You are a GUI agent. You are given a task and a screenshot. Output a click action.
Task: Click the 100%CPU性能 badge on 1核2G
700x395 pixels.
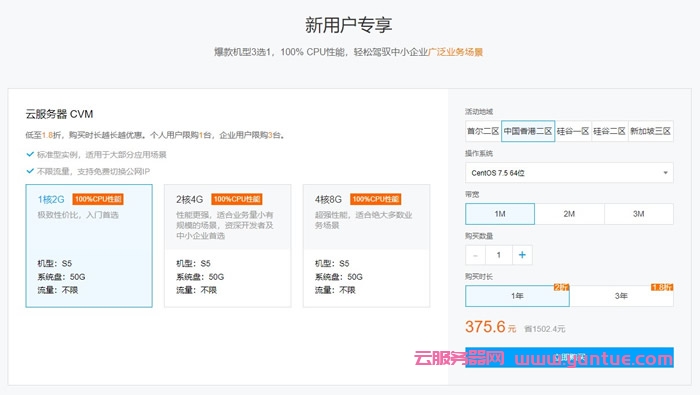pos(98,199)
